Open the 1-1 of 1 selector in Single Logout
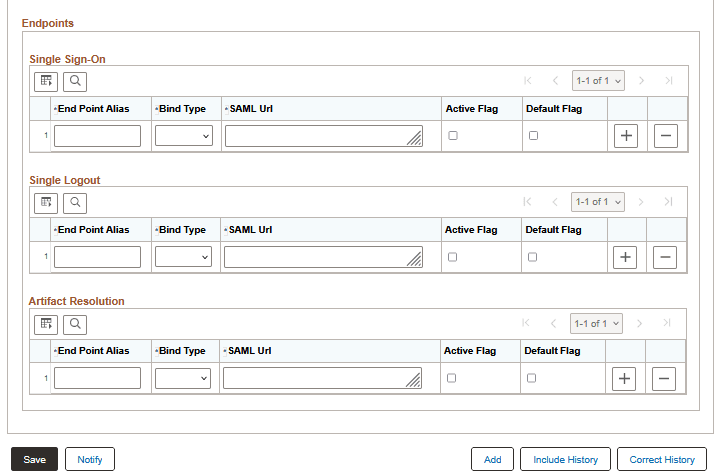721x475 pixels. 598,202
